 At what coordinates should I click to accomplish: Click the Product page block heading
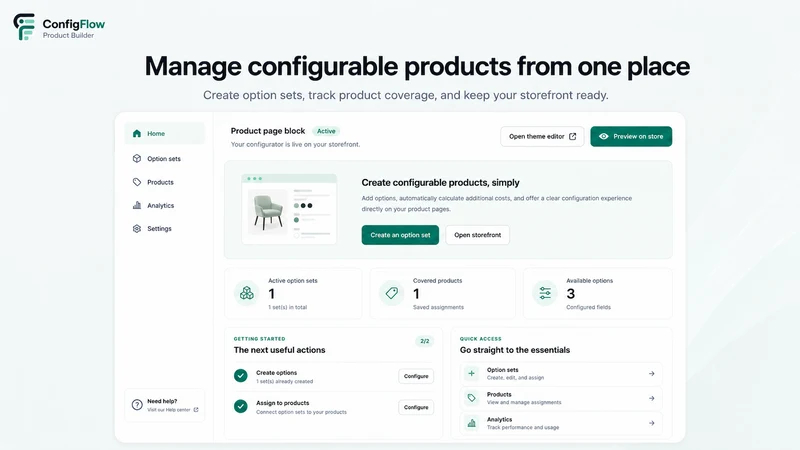tap(268, 131)
